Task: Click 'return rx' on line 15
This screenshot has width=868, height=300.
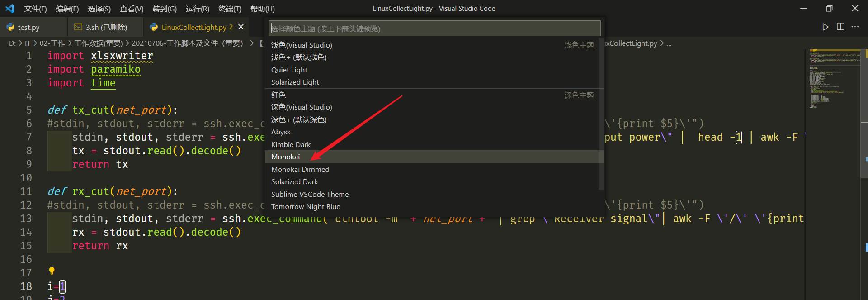Action: [100, 246]
